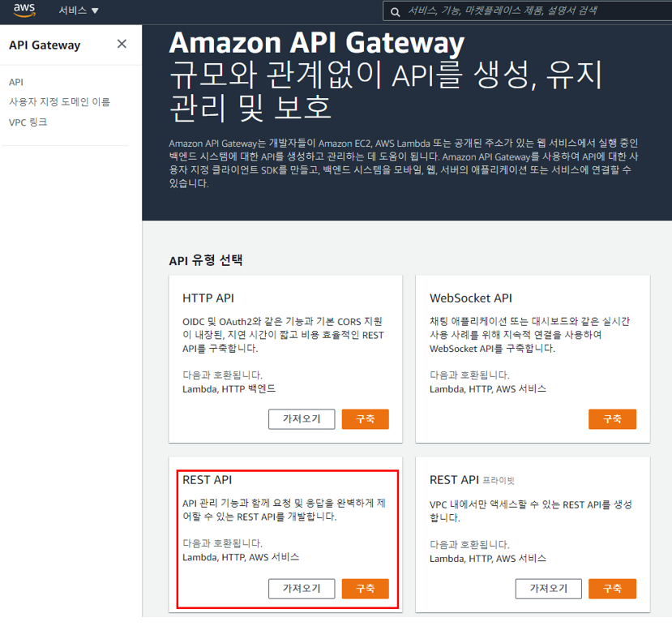The width and height of the screenshot is (672, 626).
Task: Click the REST API 프라이빗 card title
Action: click(472, 480)
